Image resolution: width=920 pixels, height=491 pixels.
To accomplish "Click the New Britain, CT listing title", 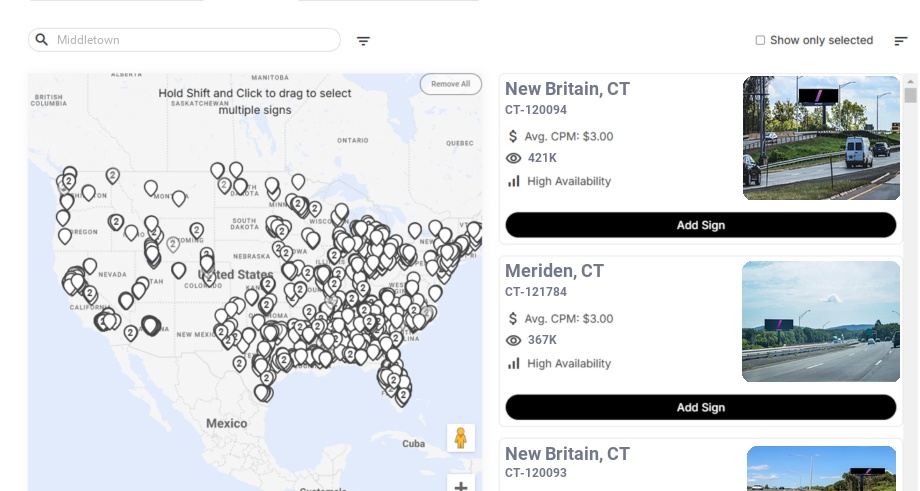I will [x=567, y=89].
